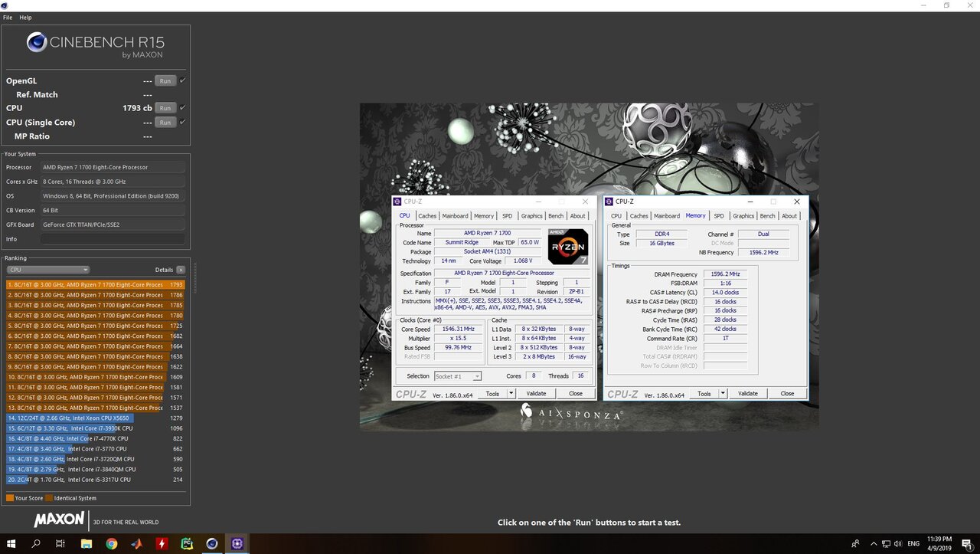This screenshot has height=554, width=980.
Task: Switch to CPU tab in right CPU-Z window
Action: tap(616, 216)
